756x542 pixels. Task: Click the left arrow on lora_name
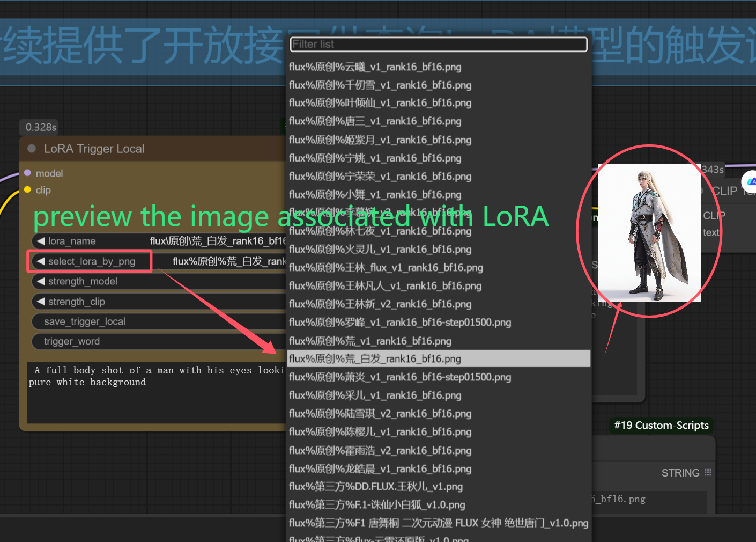coord(41,241)
